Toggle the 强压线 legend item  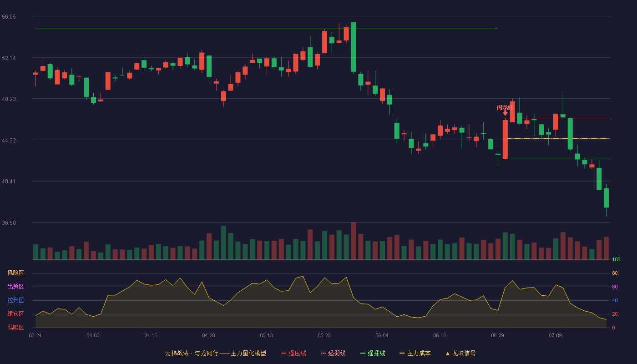[293, 353]
